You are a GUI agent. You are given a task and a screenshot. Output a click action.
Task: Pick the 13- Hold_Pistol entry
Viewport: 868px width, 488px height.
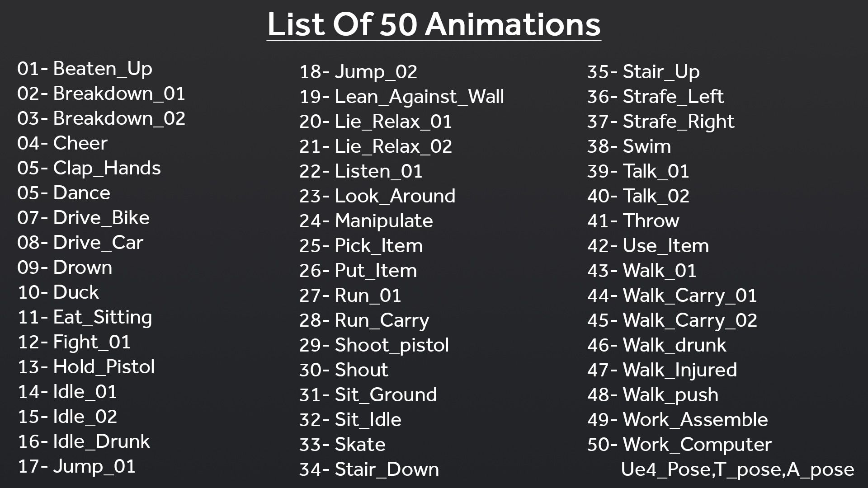tap(86, 367)
